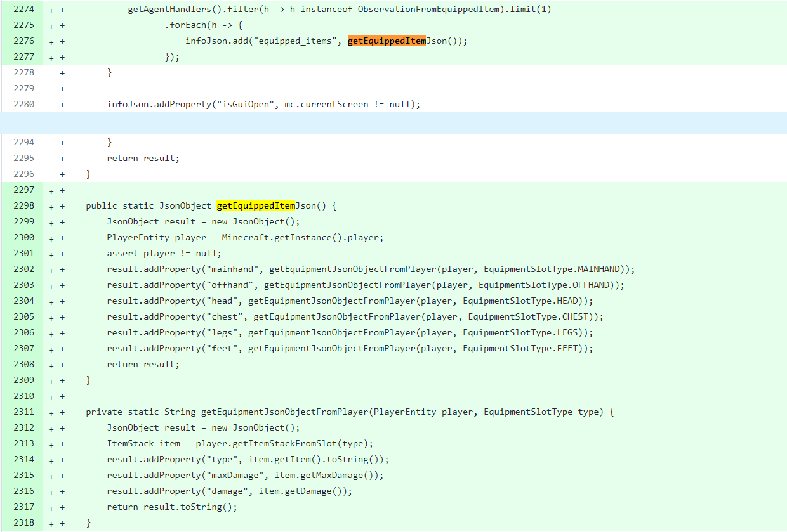Select line number 2294
The height and width of the screenshot is (532, 787).
23,143
